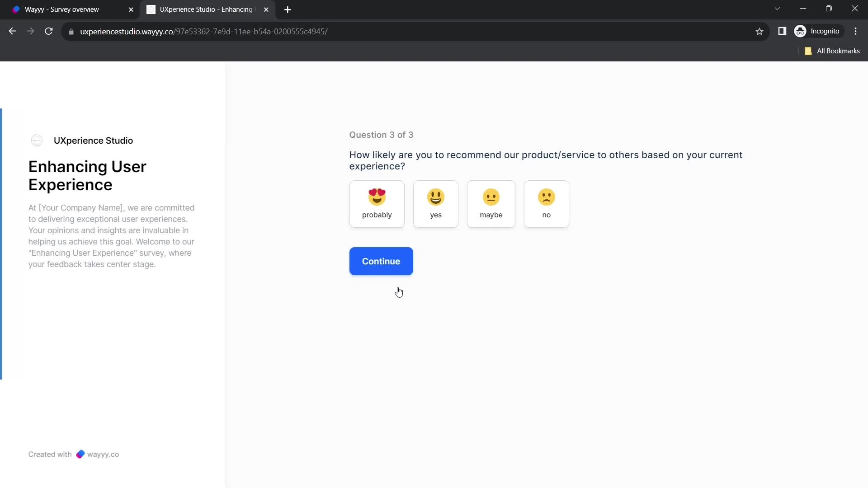The image size is (868, 488).
Task: View site information lock icon
Action: [71, 32]
